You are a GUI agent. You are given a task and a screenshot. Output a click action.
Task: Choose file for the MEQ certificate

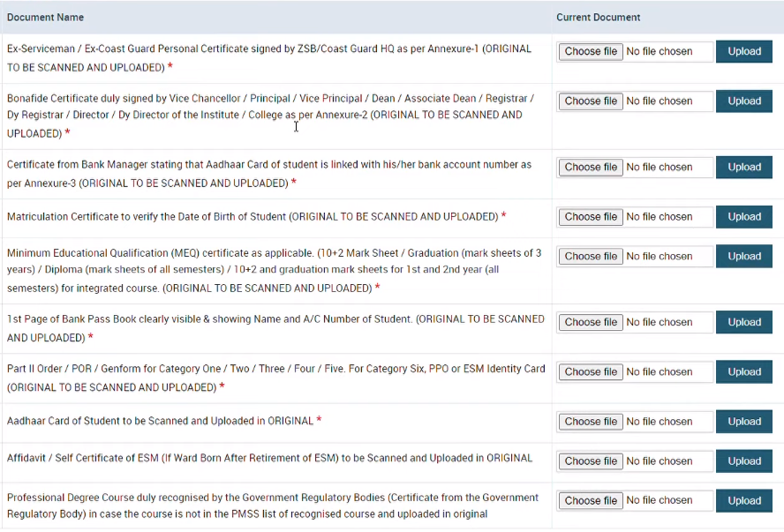click(x=590, y=256)
